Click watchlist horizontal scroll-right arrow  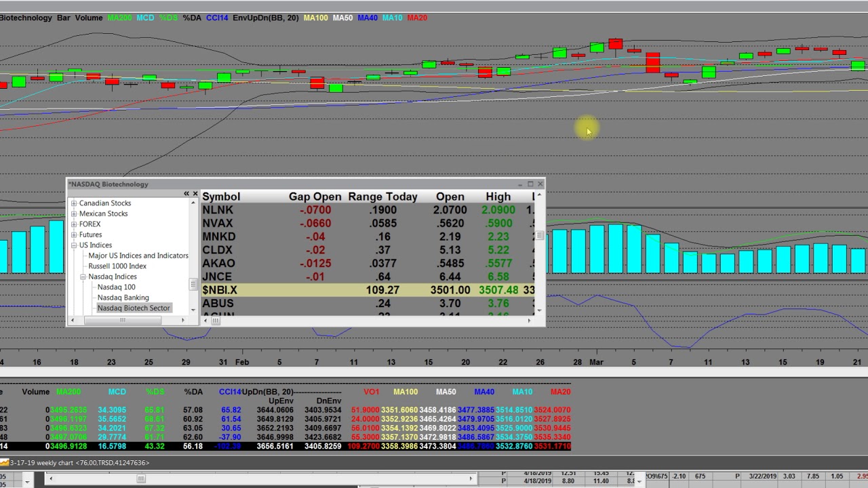[x=530, y=321]
